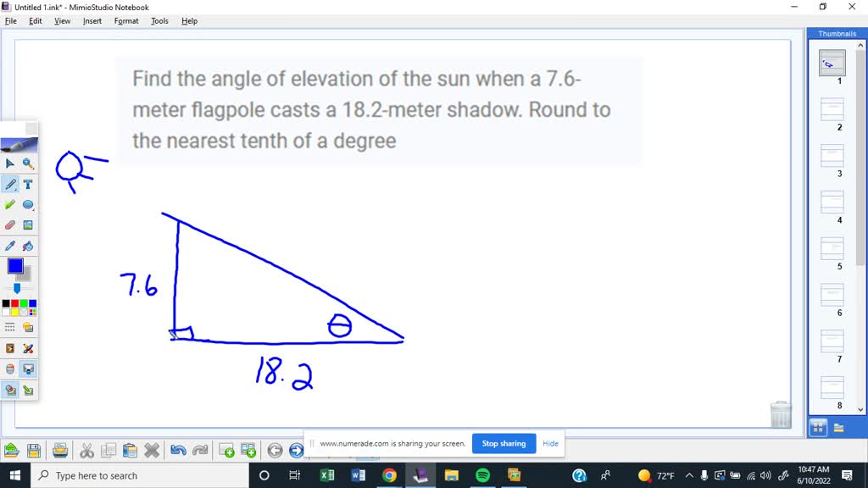Cut selection with scissors icon
Viewport: 868px width, 488px height.
click(x=86, y=451)
